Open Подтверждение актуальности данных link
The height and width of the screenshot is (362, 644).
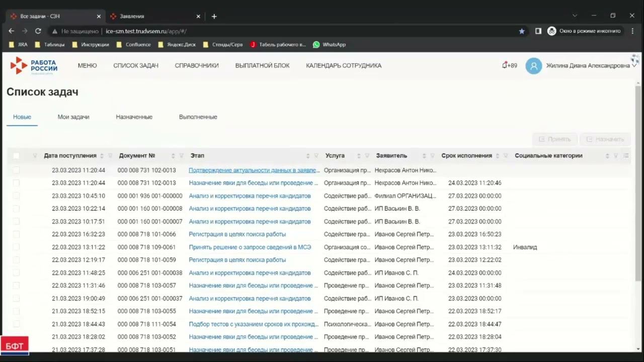point(254,170)
